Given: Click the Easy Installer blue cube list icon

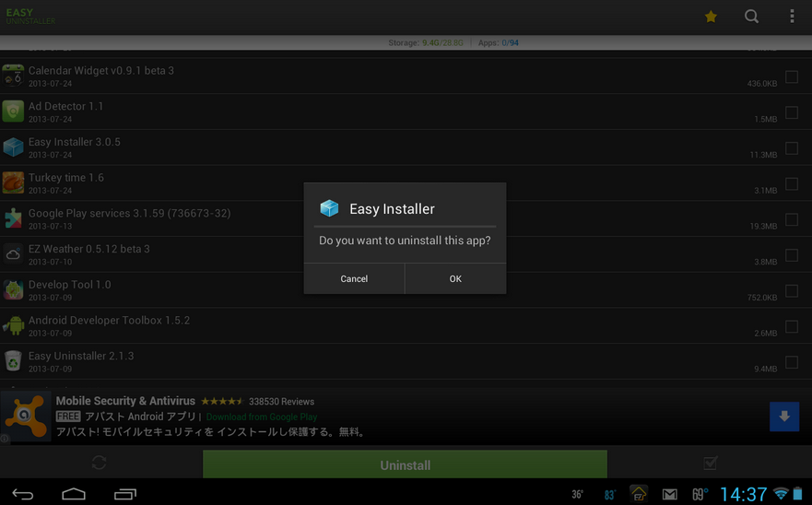Looking at the screenshot, I should pos(13,147).
